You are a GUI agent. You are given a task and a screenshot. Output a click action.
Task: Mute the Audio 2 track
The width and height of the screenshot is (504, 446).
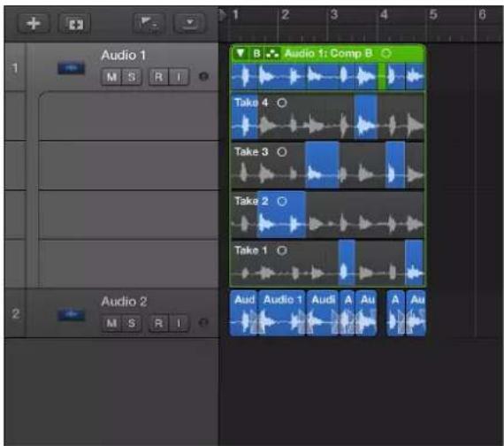coord(111,323)
